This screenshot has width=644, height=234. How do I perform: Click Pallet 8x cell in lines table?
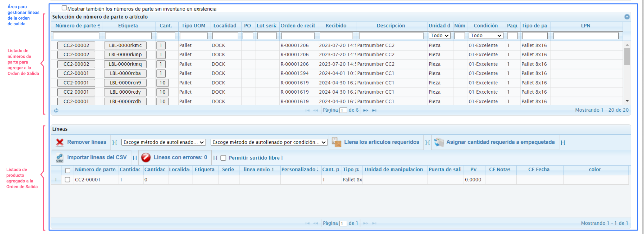(x=352, y=180)
